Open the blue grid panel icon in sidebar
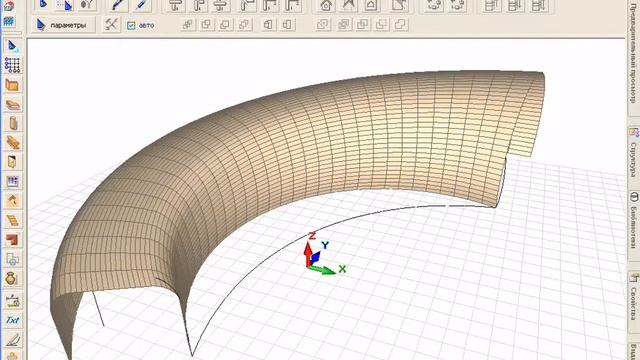Image resolution: width=640 pixels, height=360 pixels. [x=13, y=181]
